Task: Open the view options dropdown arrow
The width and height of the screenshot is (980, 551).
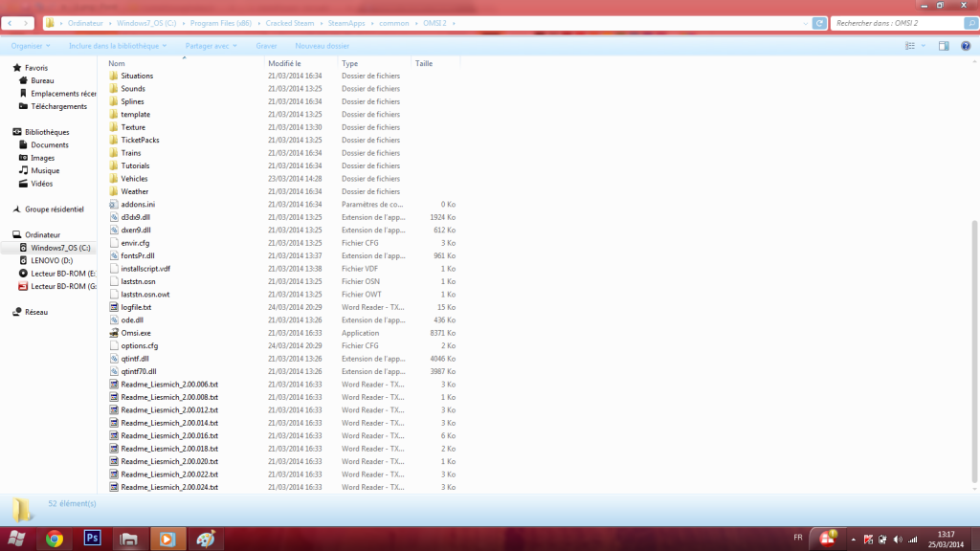Action: coord(924,46)
